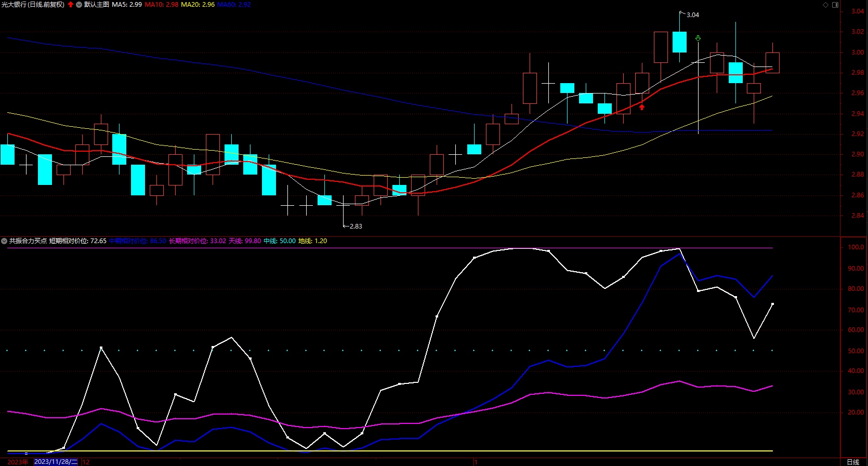Click the diamond icon at chart top right

[825, 5]
